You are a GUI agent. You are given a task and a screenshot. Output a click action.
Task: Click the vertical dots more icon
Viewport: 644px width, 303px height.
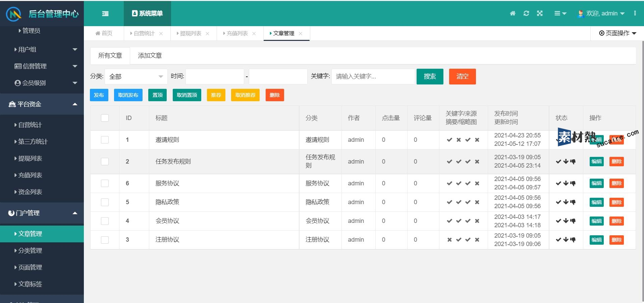tap(635, 13)
